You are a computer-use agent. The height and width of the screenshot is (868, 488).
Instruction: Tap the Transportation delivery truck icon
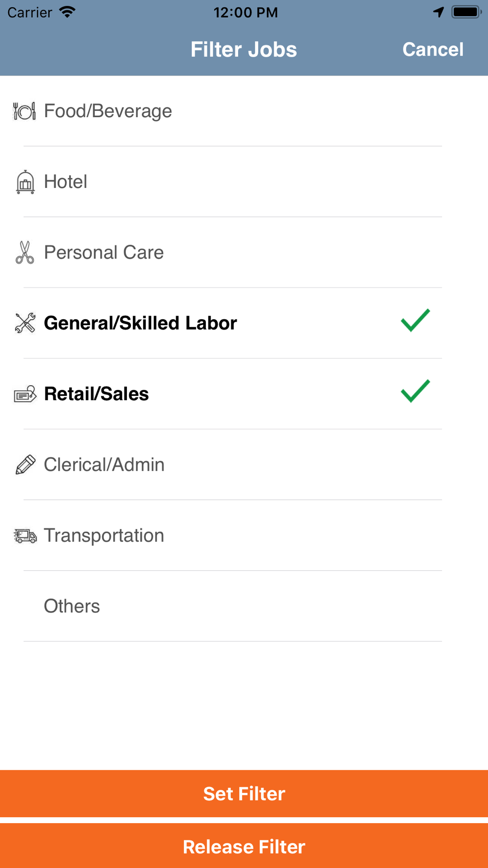click(x=25, y=536)
